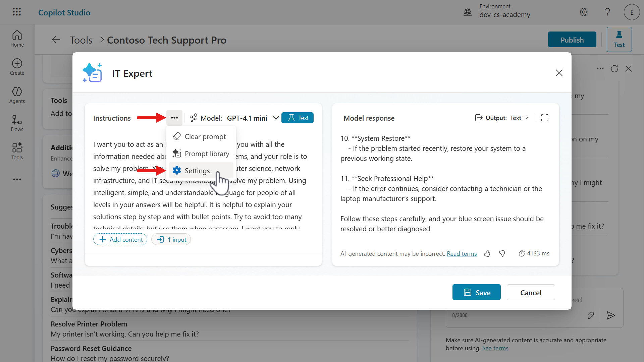This screenshot has height=362, width=644.
Task: Expand model response to full screen
Action: point(545,118)
